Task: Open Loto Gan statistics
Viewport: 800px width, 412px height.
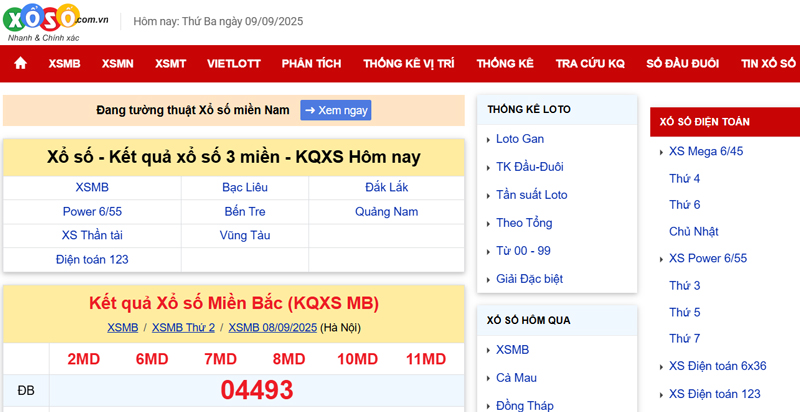Action: coord(520,139)
